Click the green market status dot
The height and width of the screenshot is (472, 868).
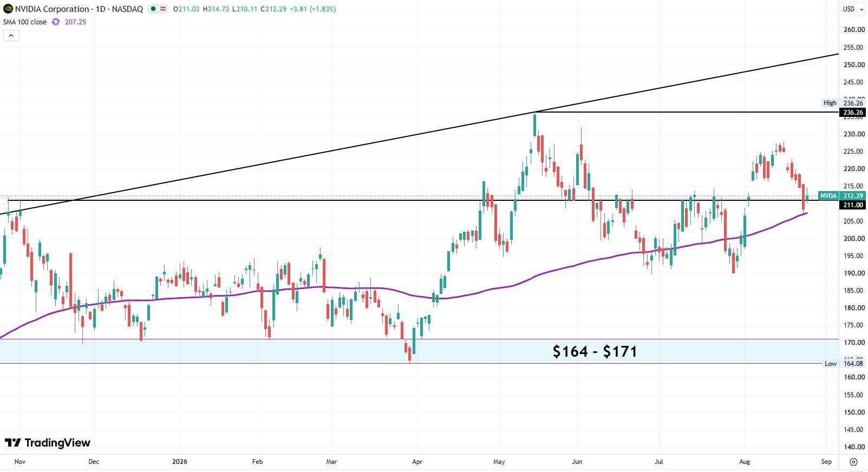point(154,9)
